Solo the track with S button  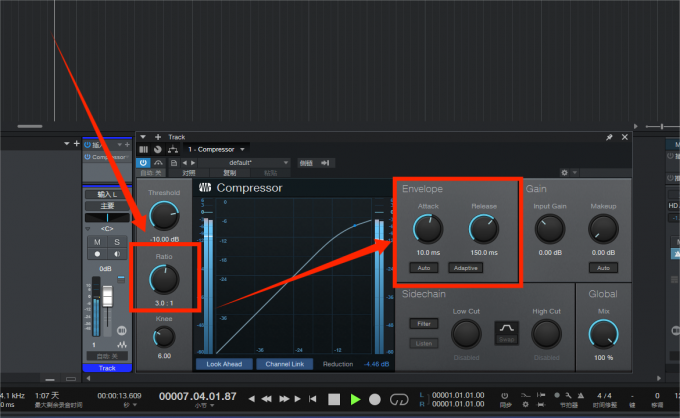tap(117, 242)
